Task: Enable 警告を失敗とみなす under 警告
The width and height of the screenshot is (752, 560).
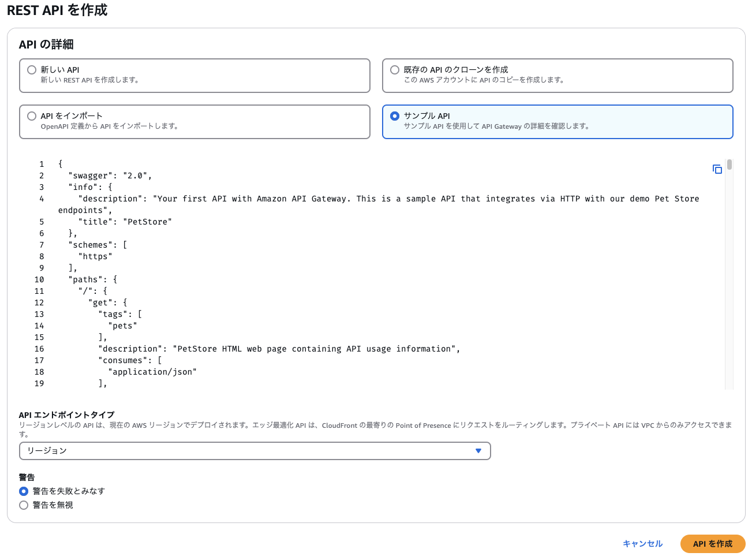Action: coord(23,491)
